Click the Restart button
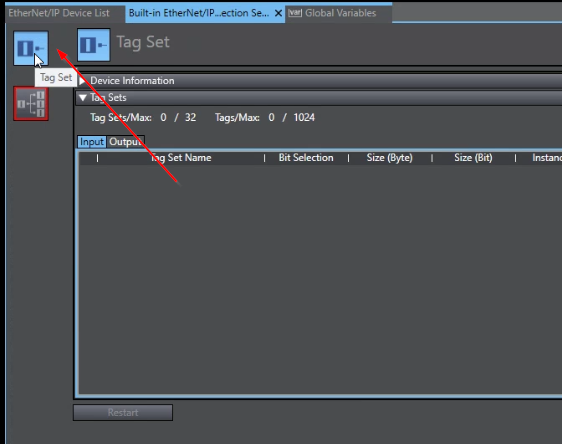 123,412
